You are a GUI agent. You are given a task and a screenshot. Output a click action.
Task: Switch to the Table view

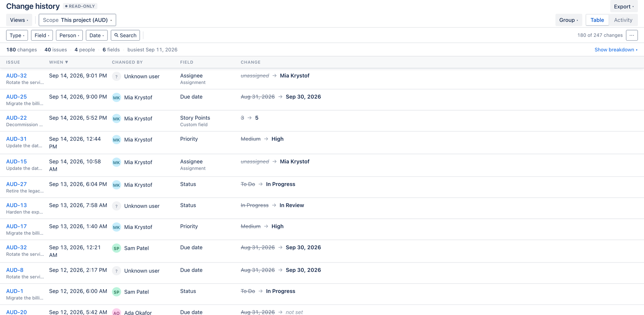tap(597, 20)
